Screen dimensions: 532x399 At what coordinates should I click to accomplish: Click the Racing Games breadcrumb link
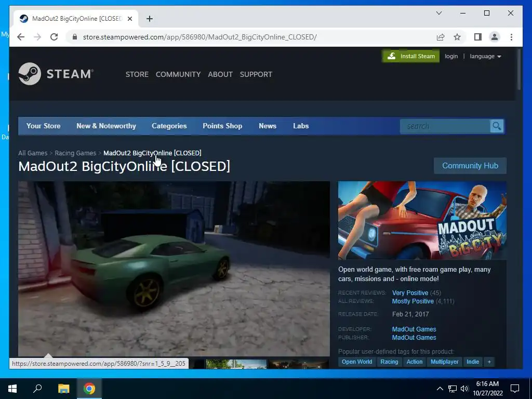click(x=75, y=153)
